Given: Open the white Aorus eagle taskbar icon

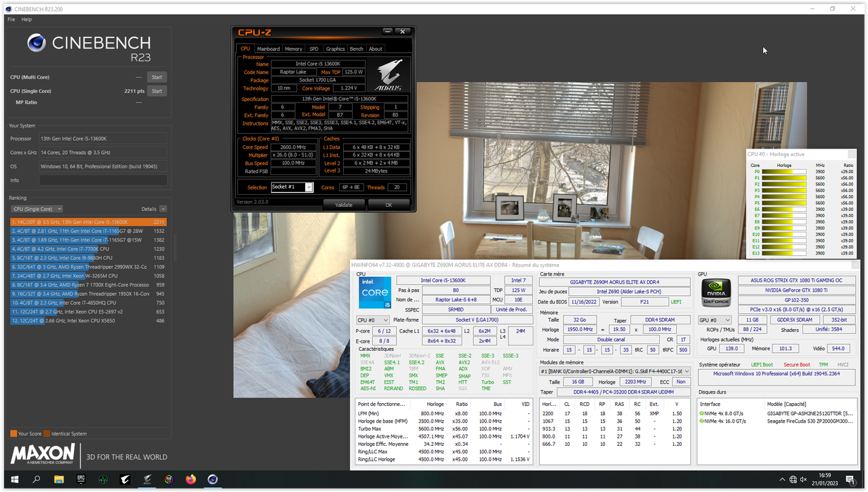Looking at the screenshot, I should click(x=125, y=479).
